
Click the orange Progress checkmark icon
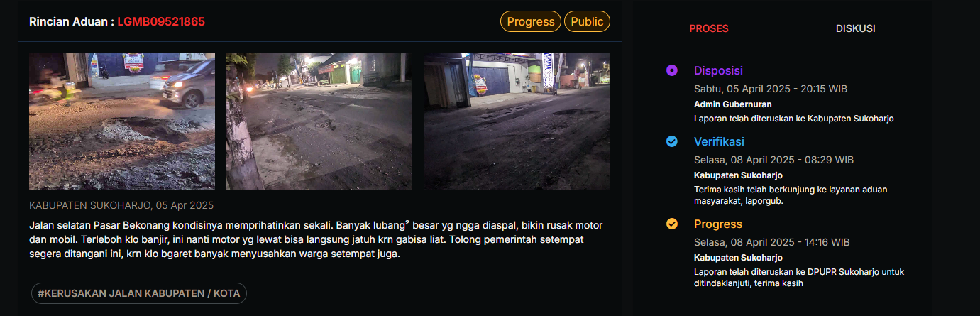tap(672, 224)
